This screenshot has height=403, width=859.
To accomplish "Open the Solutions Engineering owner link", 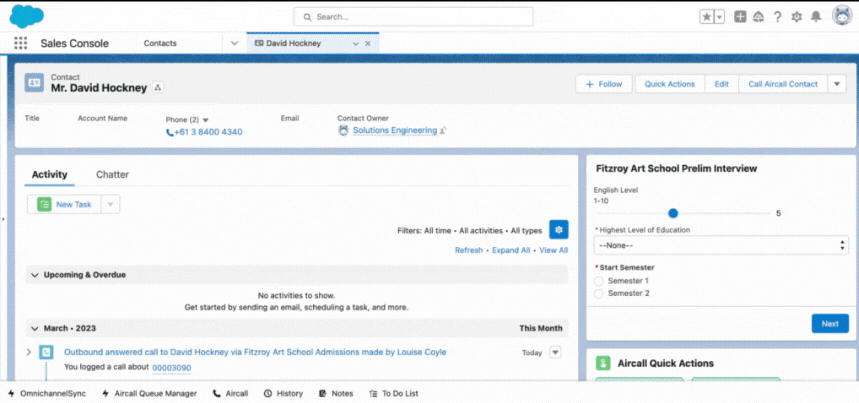I will [395, 130].
